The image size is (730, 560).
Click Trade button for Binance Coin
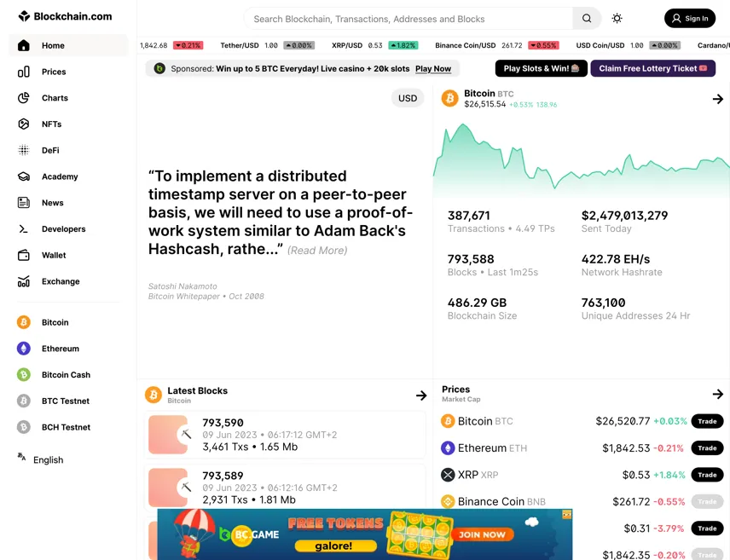pyautogui.click(x=707, y=501)
